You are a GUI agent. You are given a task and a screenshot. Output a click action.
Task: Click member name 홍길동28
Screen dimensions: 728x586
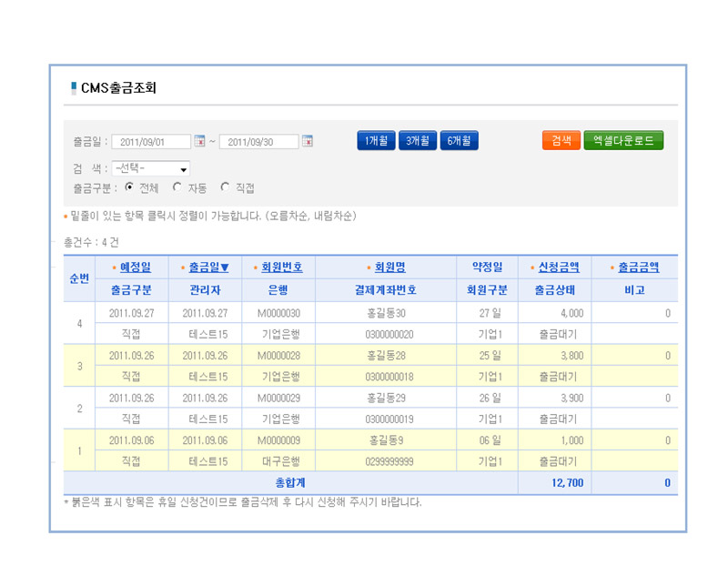(386, 356)
